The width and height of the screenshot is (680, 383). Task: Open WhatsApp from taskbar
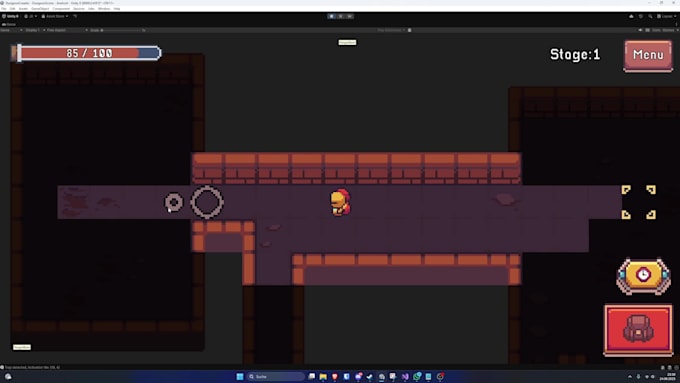click(417, 376)
